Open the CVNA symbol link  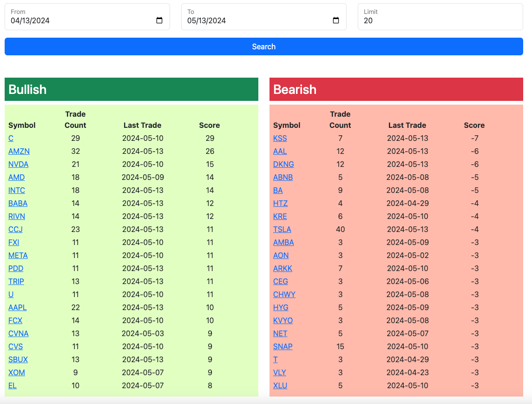tap(18, 334)
